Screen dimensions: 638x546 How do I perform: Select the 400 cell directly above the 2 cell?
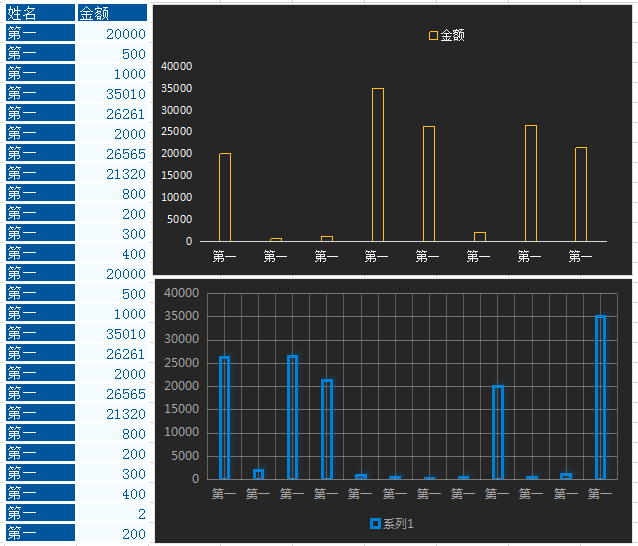112,494
